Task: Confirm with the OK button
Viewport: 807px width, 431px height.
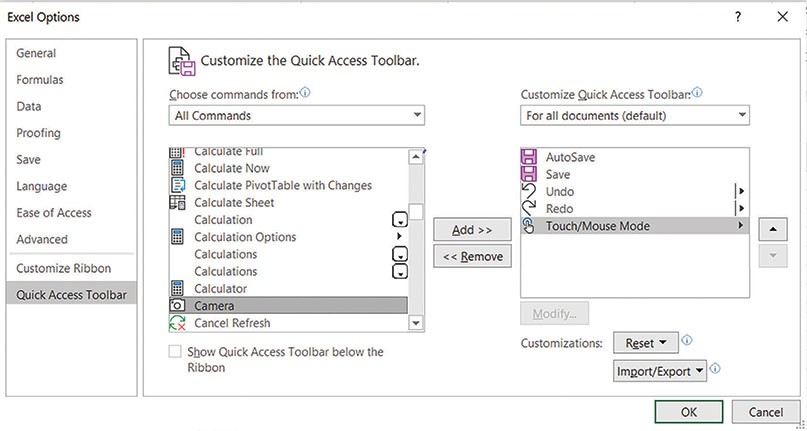Action: (689, 412)
